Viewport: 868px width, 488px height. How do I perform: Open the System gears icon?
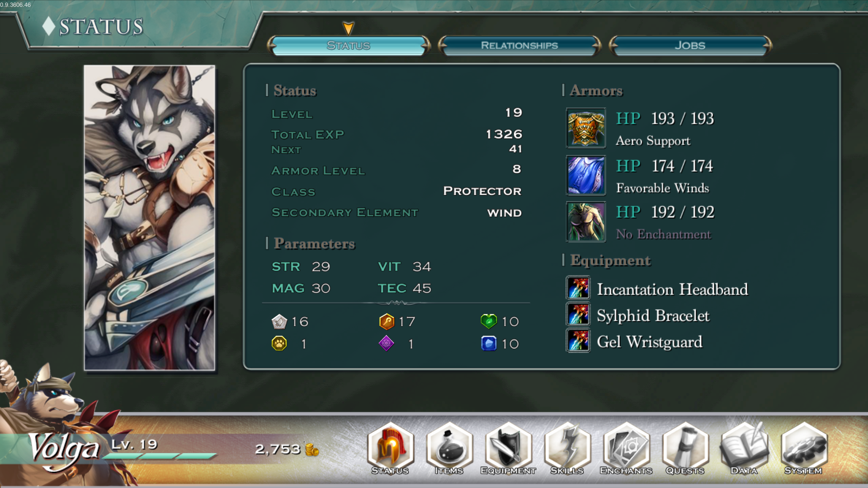[x=803, y=448]
